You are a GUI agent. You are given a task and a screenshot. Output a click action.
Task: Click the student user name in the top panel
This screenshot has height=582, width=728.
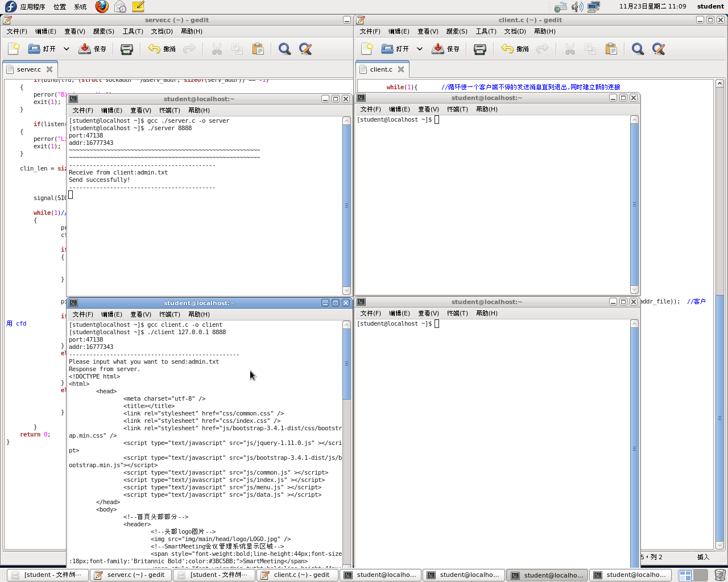click(710, 6)
